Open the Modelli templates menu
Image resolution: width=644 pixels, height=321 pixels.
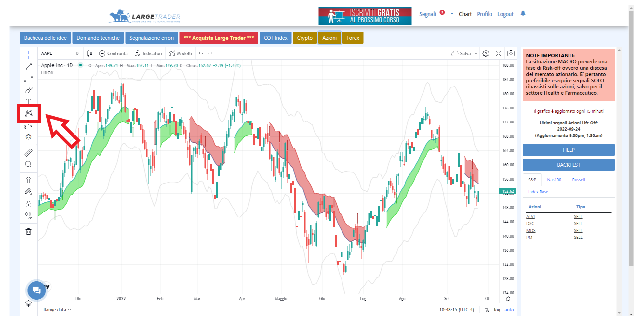pos(181,53)
